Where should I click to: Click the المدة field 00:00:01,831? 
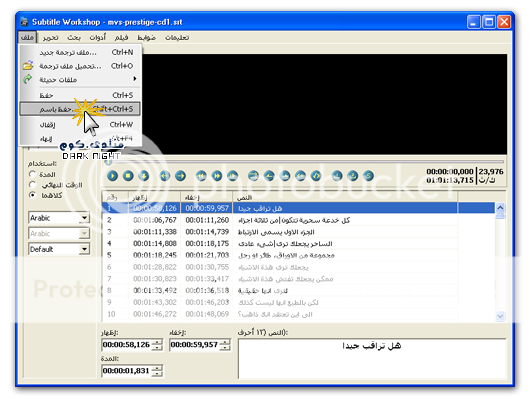tap(127, 371)
